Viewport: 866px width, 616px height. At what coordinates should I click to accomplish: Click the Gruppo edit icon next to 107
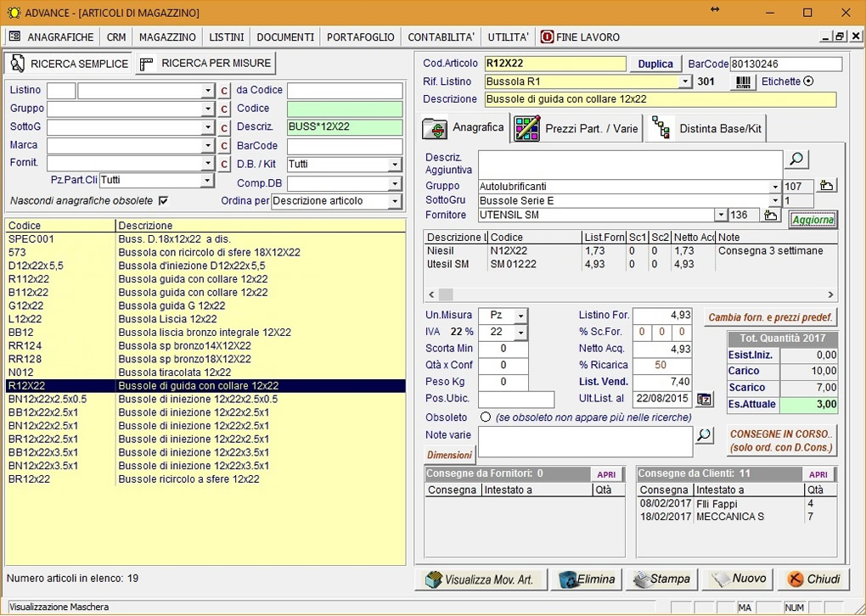[826, 186]
